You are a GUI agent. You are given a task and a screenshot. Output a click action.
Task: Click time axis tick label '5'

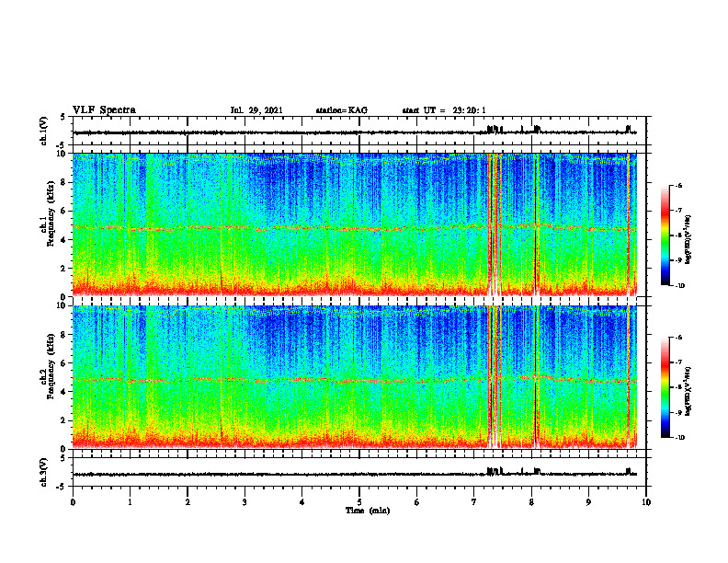tap(359, 502)
